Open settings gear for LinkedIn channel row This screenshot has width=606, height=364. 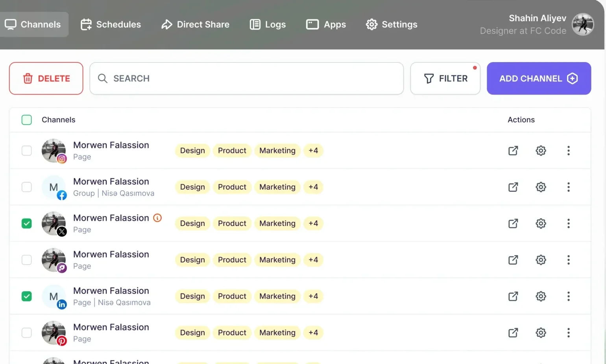tap(541, 296)
